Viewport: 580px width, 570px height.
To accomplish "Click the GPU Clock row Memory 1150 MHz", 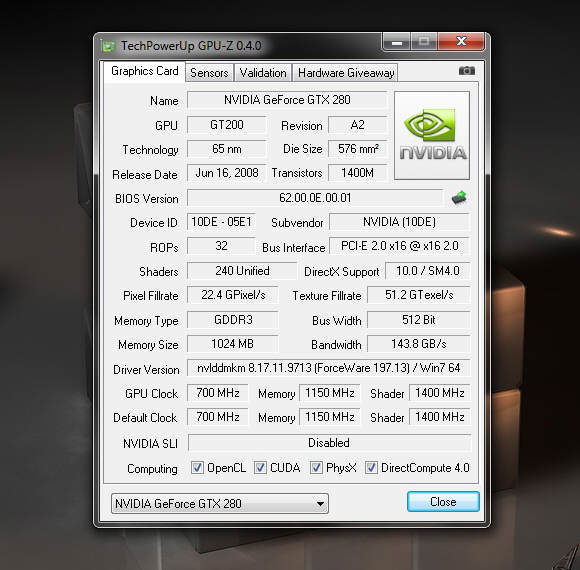I will pos(330,393).
